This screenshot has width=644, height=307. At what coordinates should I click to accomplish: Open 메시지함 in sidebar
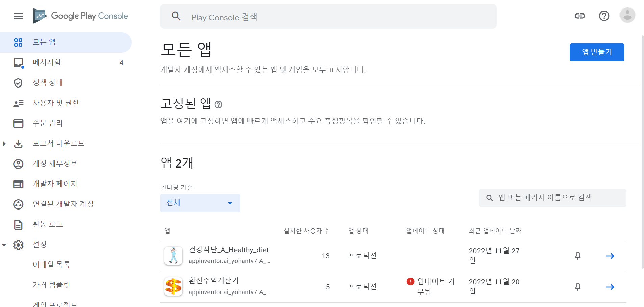(x=66, y=63)
